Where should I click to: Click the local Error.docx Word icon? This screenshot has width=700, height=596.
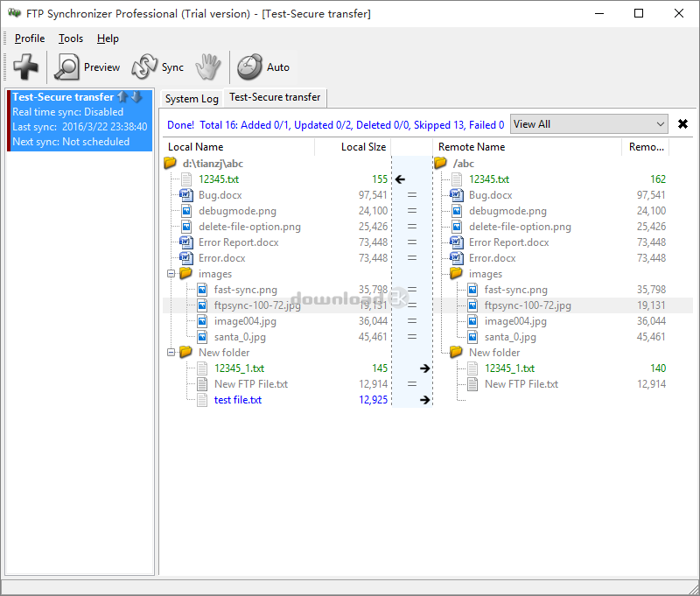click(x=186, y=258)
